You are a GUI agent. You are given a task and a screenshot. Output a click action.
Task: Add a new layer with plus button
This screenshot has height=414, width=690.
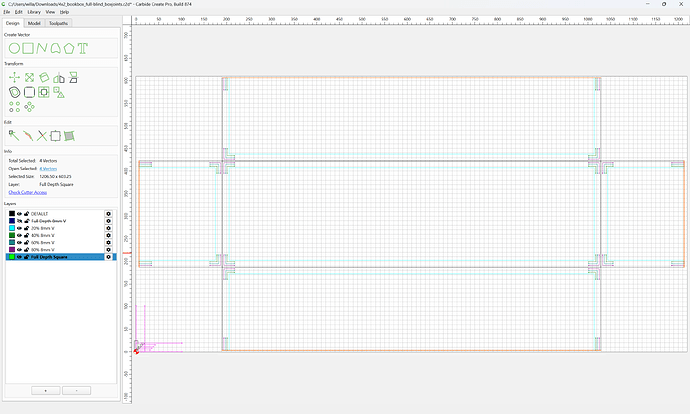click(x=46, y=391)
